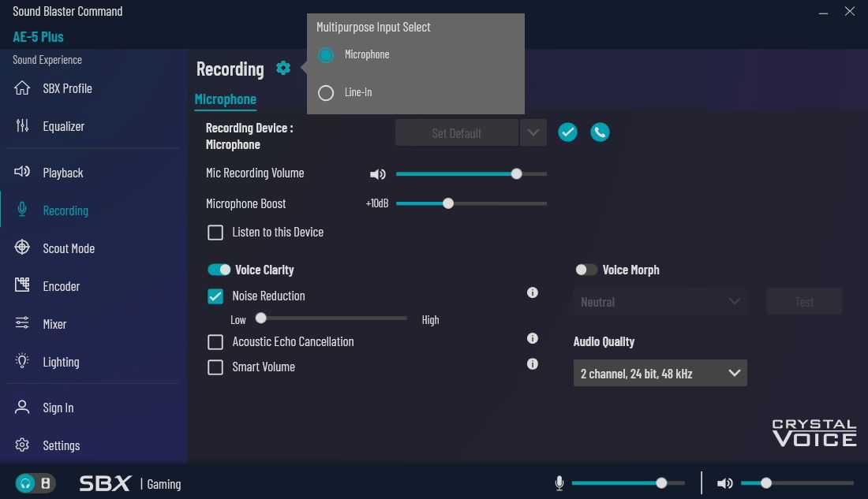This screenshot has height=499, width=868.
Task: Enable Smart Volume checkbox
Action: (215, 367)
